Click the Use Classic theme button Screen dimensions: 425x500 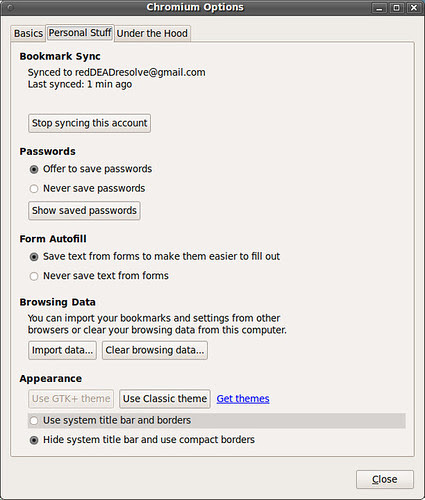(165, 399)
